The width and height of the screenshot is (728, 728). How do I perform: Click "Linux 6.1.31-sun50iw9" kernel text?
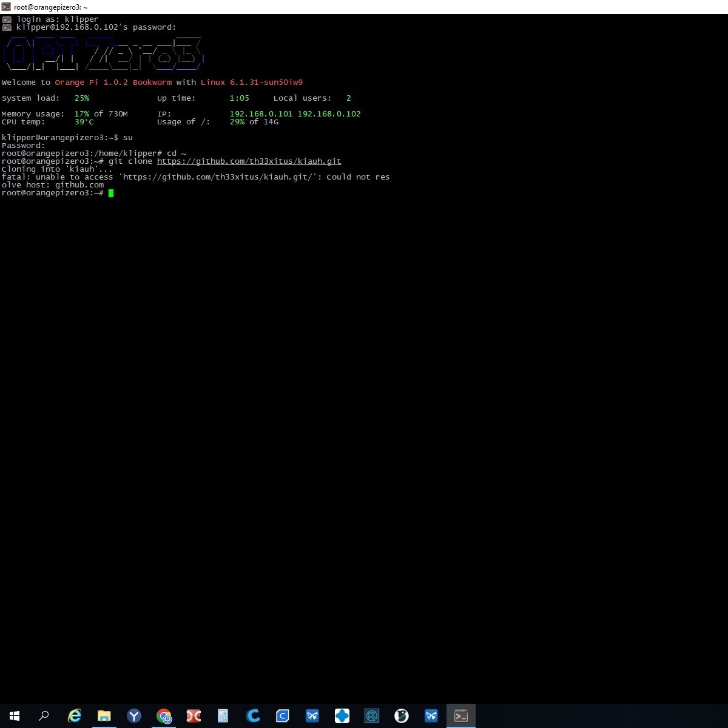point(252,83)
